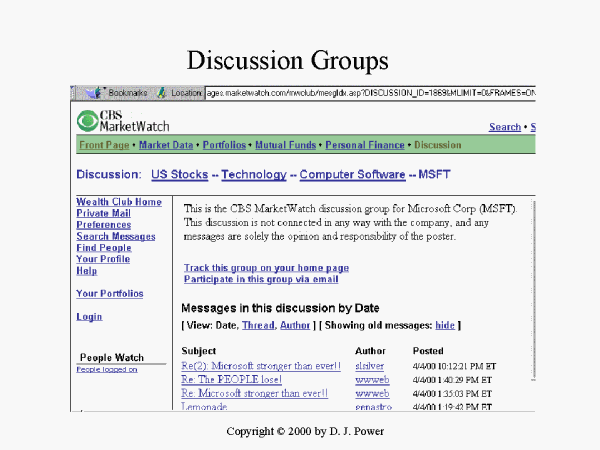This screenshot has width=600, height=450.
Task: Open the Computer Software breadcrumb link
Action: tap(352, 174)
